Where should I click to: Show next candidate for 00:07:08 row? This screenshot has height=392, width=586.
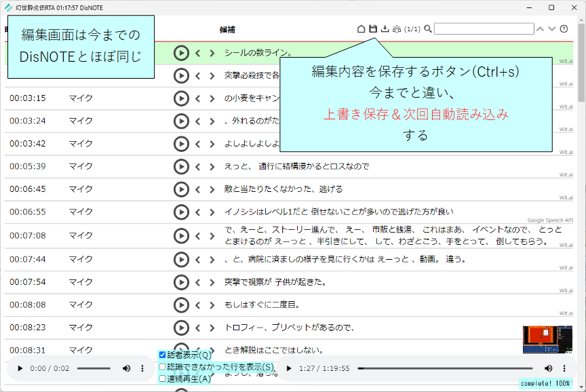(212, 236)
